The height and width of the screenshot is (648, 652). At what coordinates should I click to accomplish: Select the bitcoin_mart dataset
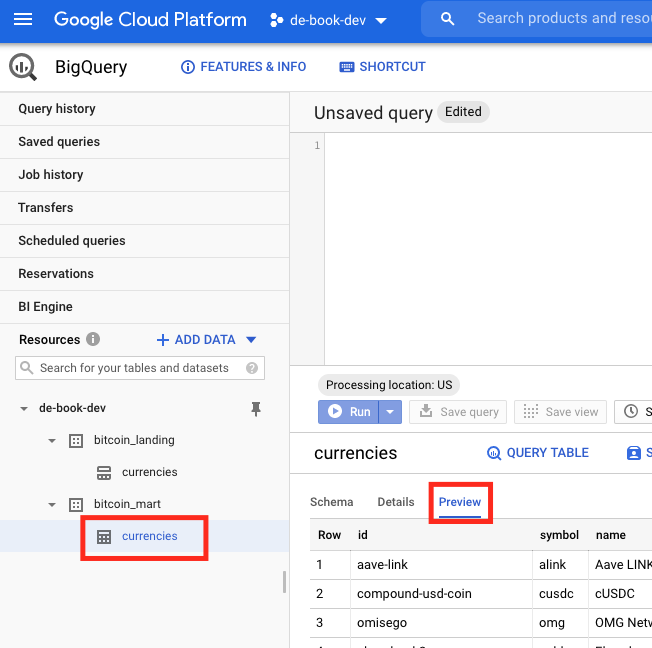[127, 504]
